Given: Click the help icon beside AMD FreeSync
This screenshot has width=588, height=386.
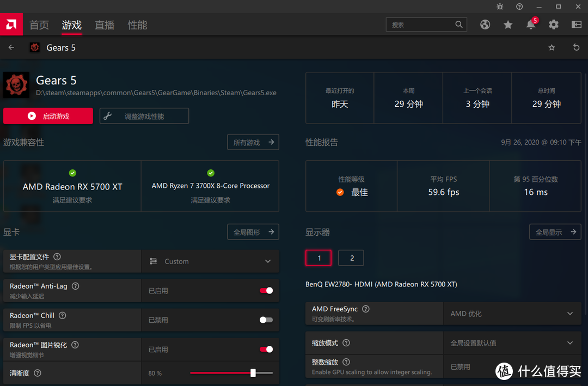Looking at the screenshot, I should click(366, 309).
